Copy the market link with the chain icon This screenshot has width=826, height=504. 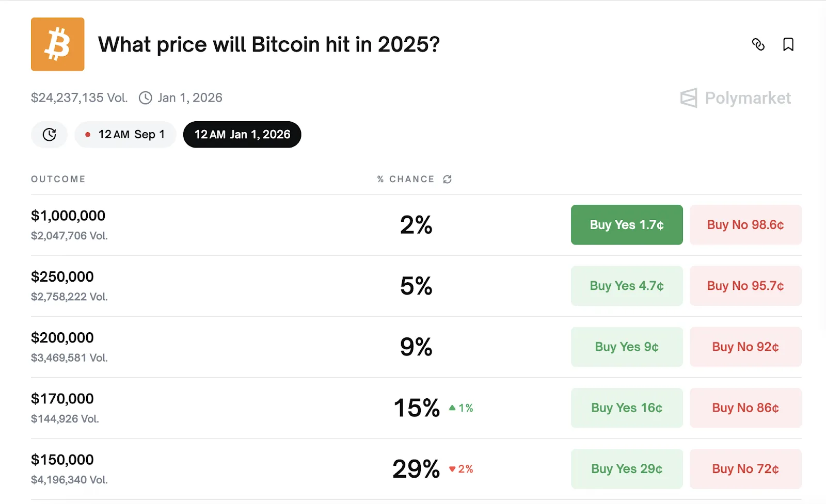758,44
